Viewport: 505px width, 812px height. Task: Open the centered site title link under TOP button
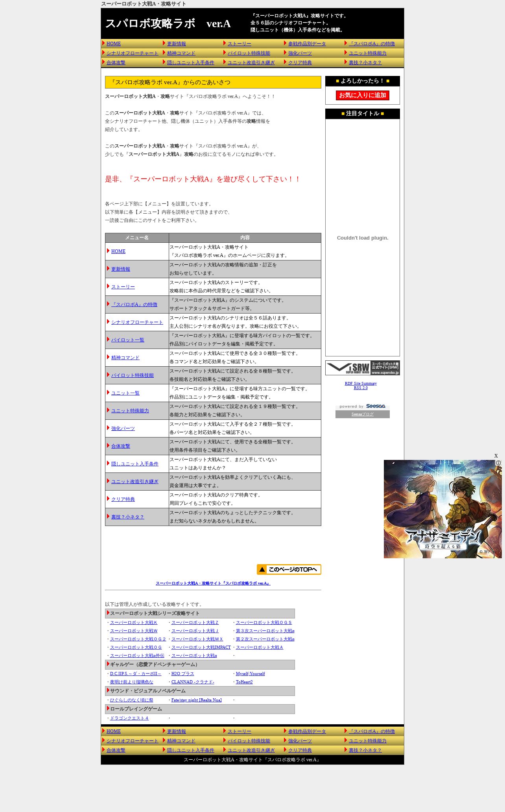coord(213,583)
